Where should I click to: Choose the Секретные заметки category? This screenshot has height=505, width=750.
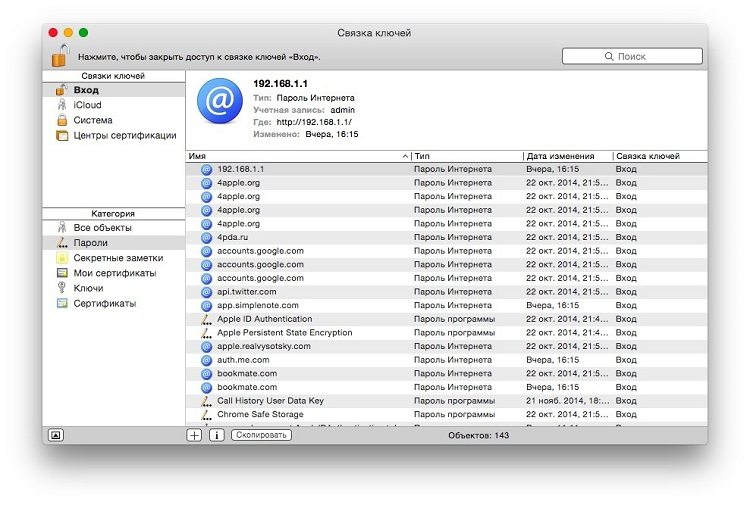pos(117,258)
